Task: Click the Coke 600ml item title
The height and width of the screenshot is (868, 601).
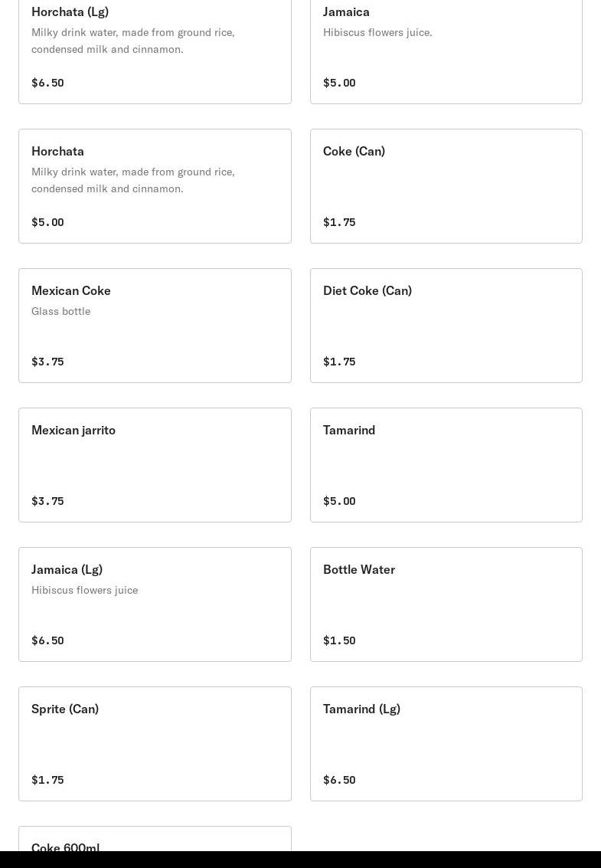Action: pos(66,847)
